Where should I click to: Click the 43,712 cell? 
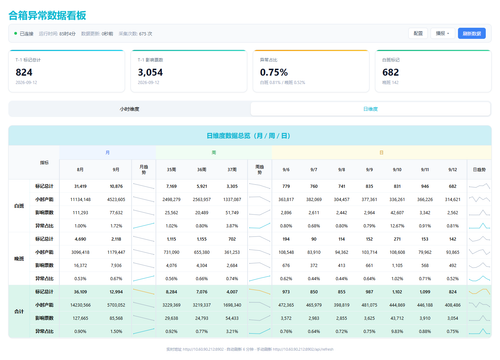click(397, 318)
